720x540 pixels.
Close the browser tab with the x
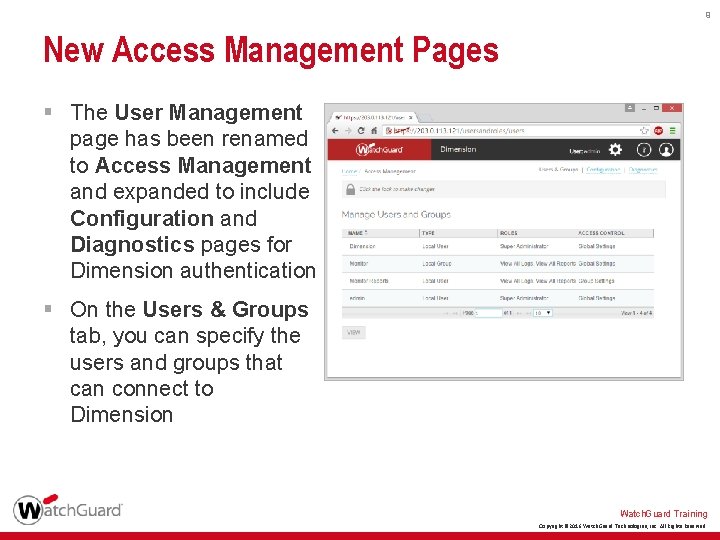[411, 118]
